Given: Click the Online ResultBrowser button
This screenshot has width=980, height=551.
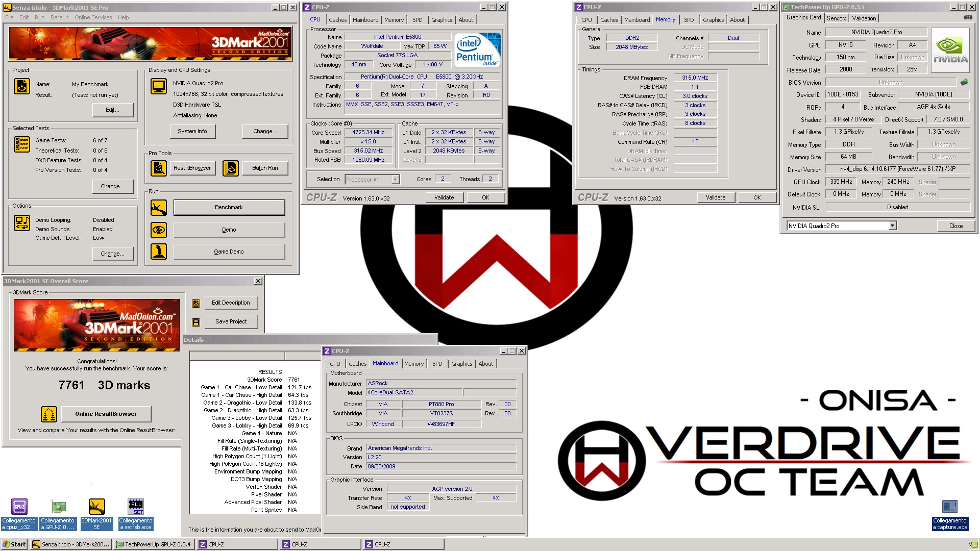Looking at the screenshot, I should [106, 414].
